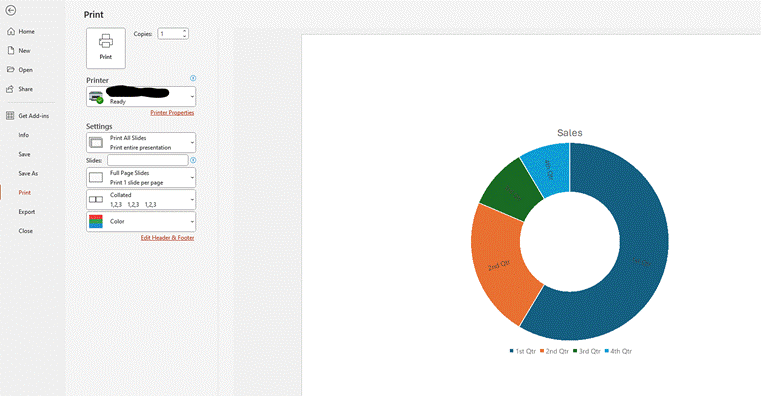The image size is (761, 396).
Task: Open the Printer Properties link
Action: pyautogui.click(x=172, y=113)
